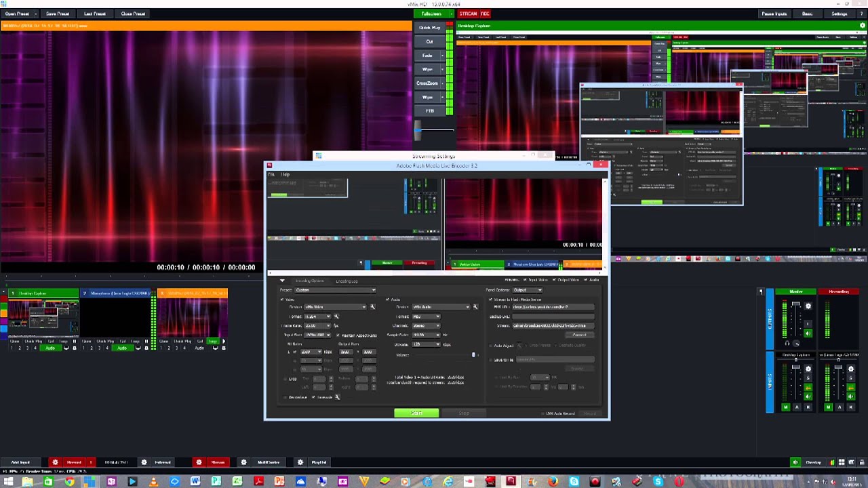Click Cut transition button
868x488 pixels.
coord(429,41)
